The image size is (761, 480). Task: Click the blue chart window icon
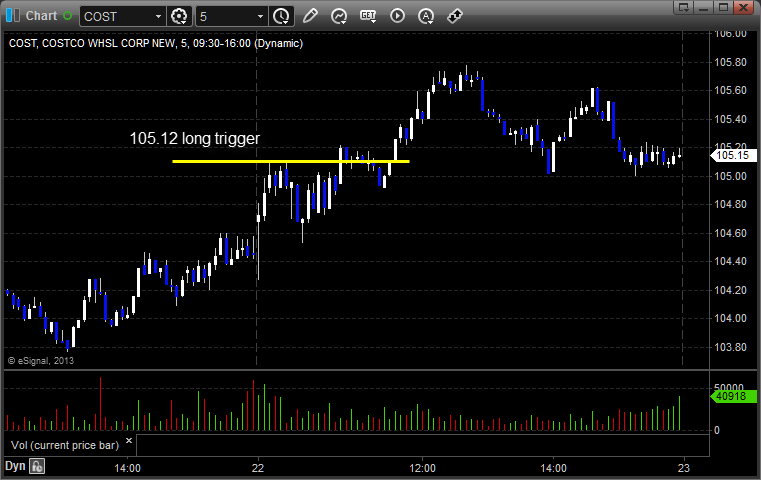point(13,16)
